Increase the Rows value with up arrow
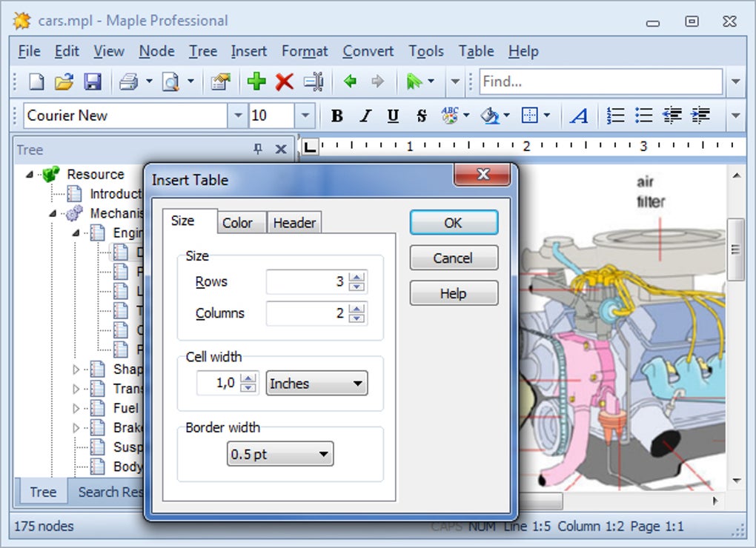The image size is (756, 548). (x=357, y=277)
